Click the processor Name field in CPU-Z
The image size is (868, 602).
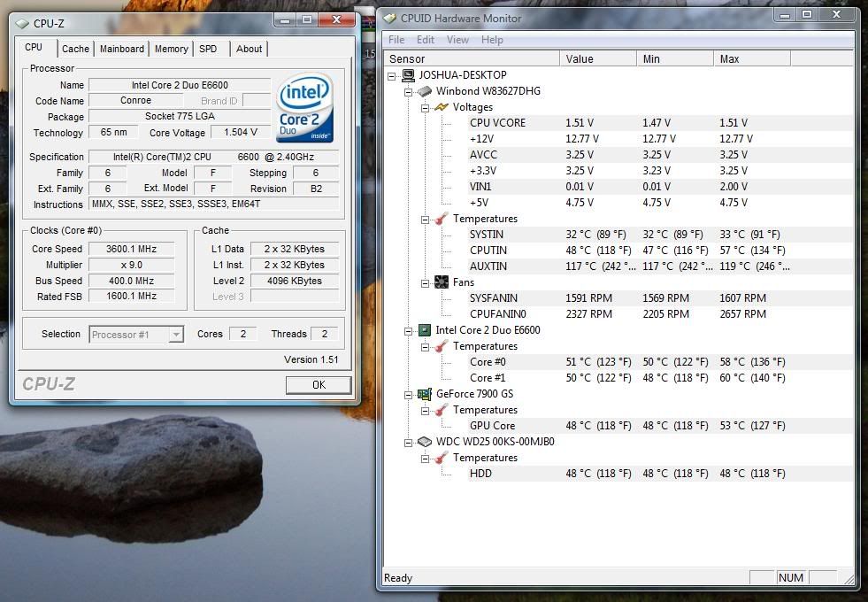point(180,85)
